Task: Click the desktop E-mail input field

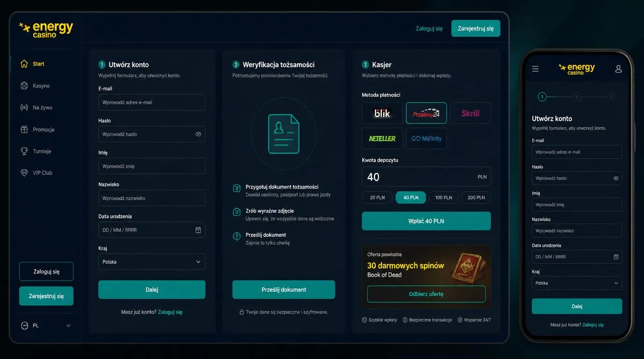Action: click(152, 102)
